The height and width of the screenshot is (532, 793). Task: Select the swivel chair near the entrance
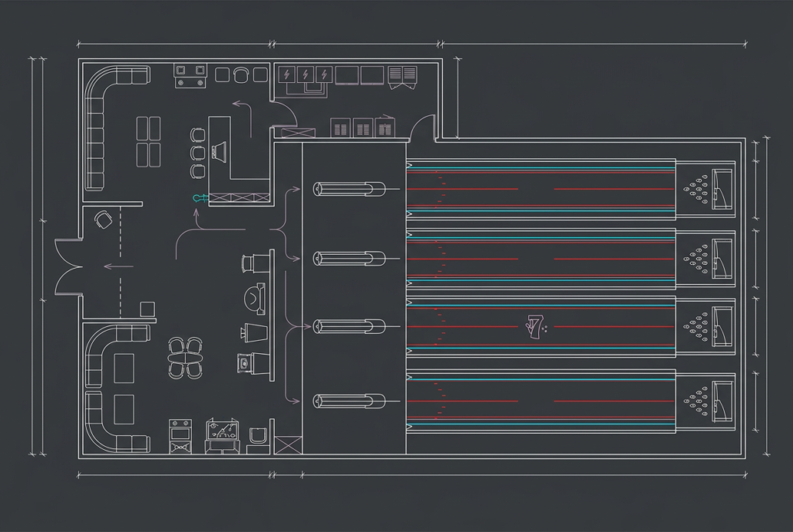101,220
